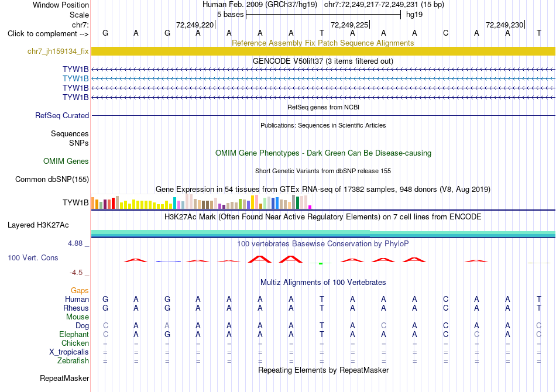The height and width of the screenshot is (392, 556).
Task: Open OMIM Gene Phenotypes track title
Action: (x=323, y=153)
